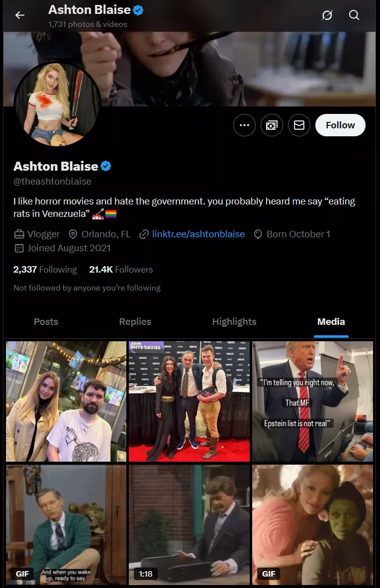Select the Media tab

click(x=331, y=322)
